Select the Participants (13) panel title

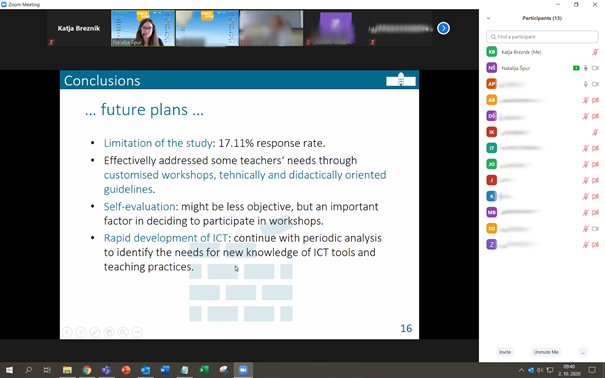(542, 18)
